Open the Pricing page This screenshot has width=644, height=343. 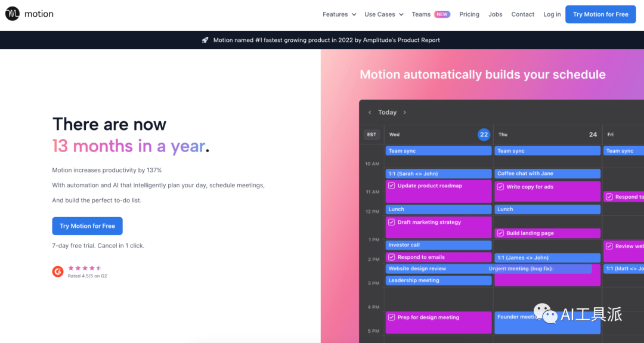(469, 14)
